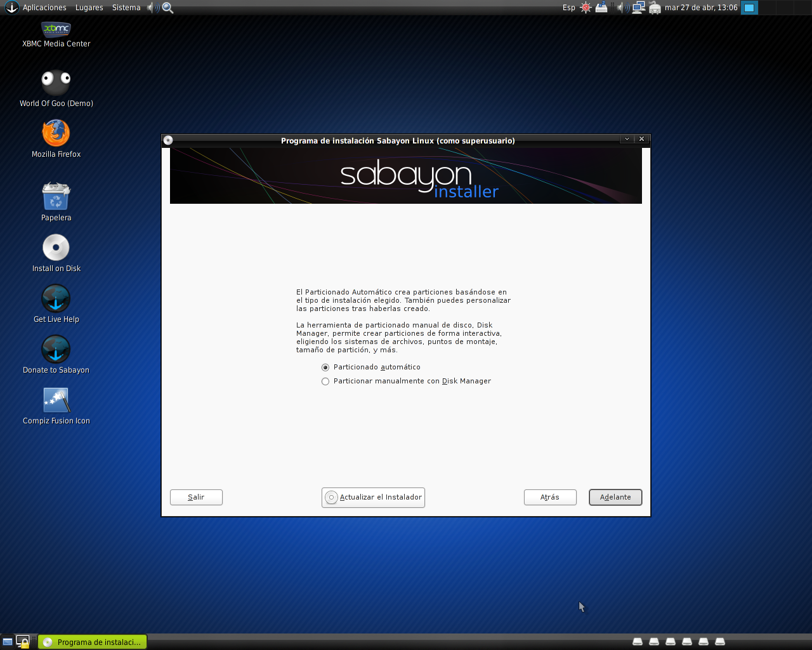Image resolution: width=812 pixels, height=650 pixels.
Task: Click the lock screen icon in the bottom panel
Action: pyautogui.click(x=23, y=642)
